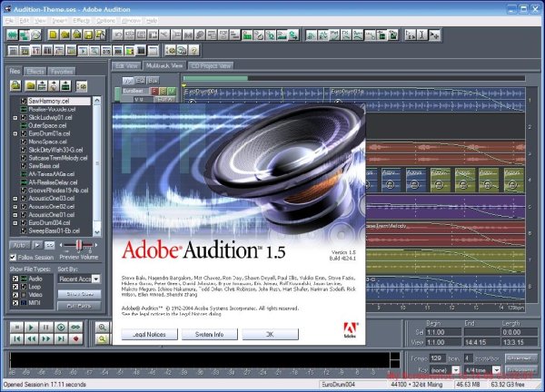Viewport: 545px width, 392px height.
Task: Expand SlickLudwig01.cel in file list
Action: coord(15,118)
